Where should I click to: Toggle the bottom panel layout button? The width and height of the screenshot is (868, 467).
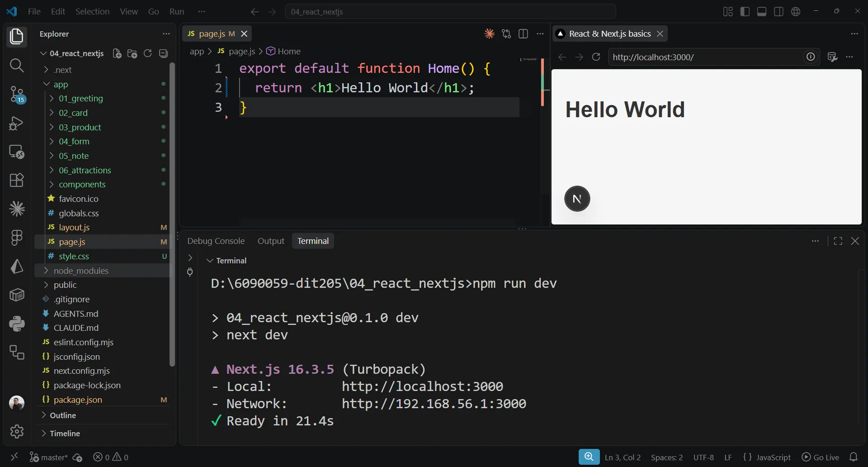point(762,12)
